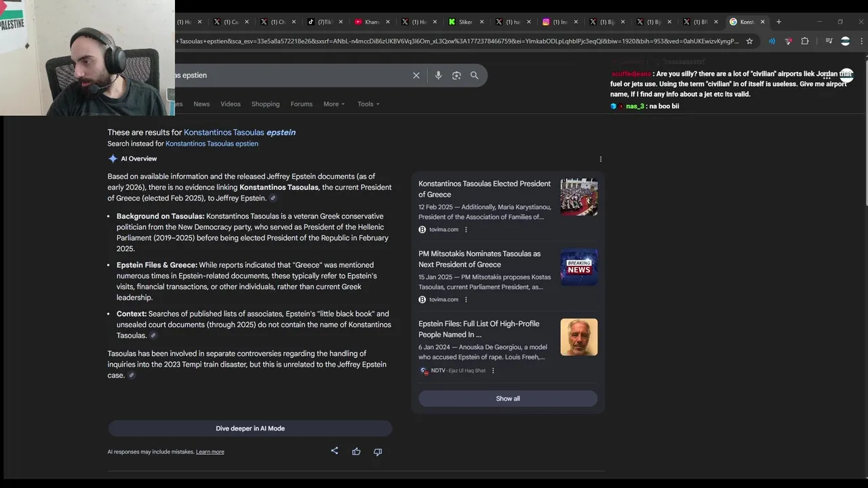Open the three-dot menu on the 'Elected President' tovima.com result
This screenshot has height=488, width=868.
tap(466, 230)
